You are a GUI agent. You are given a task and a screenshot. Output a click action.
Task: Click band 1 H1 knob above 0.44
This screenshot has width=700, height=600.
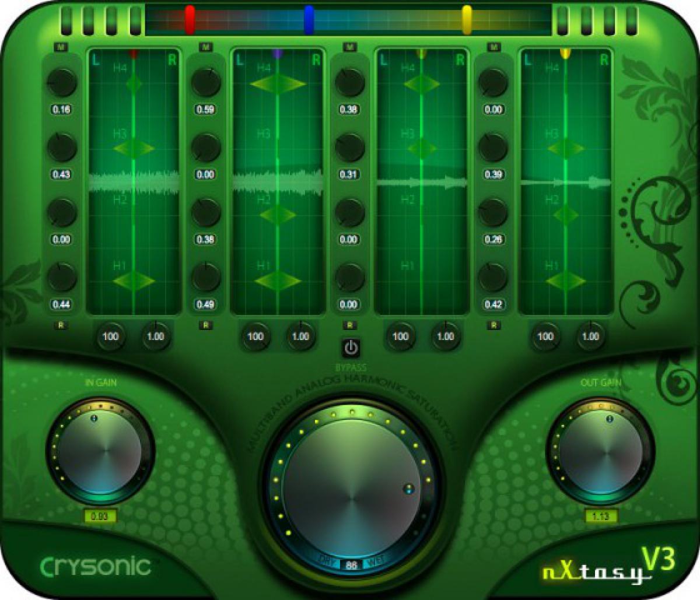(x=62, y=277)
